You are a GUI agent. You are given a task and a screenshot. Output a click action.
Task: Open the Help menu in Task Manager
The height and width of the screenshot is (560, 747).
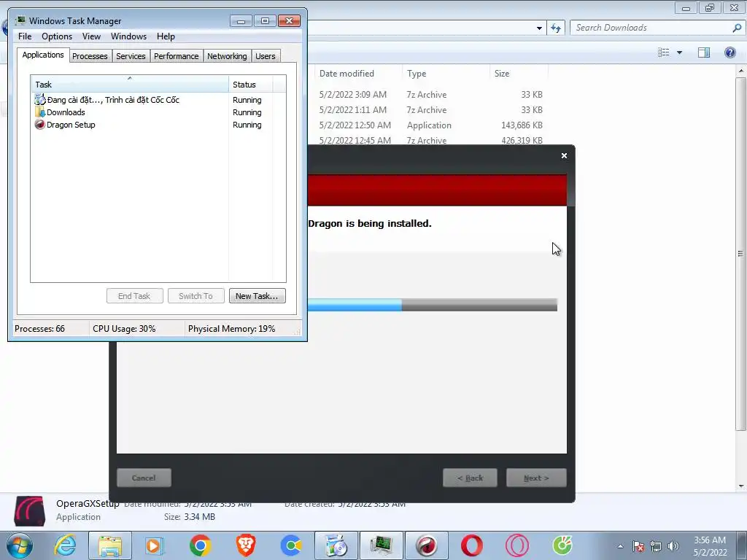pyautogui.click(x=166, y=36)
